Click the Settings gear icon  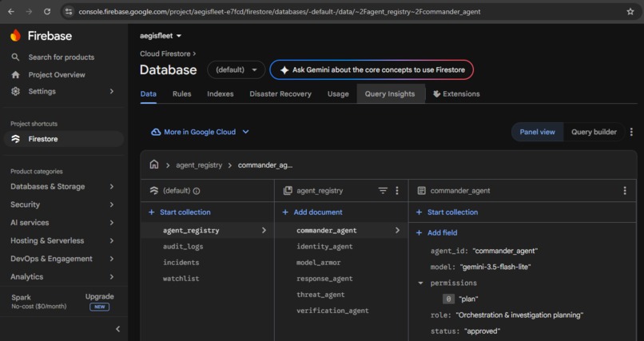[x=16, y=91]
